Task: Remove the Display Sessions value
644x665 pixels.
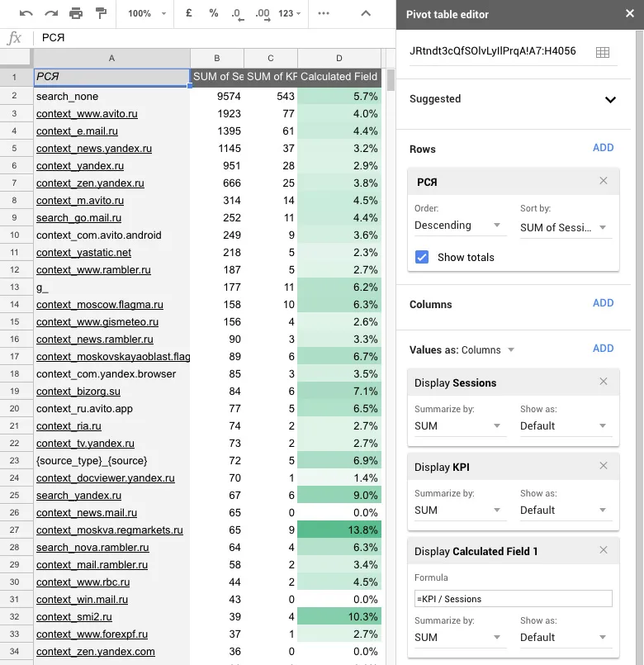Action: click(604, 382)
